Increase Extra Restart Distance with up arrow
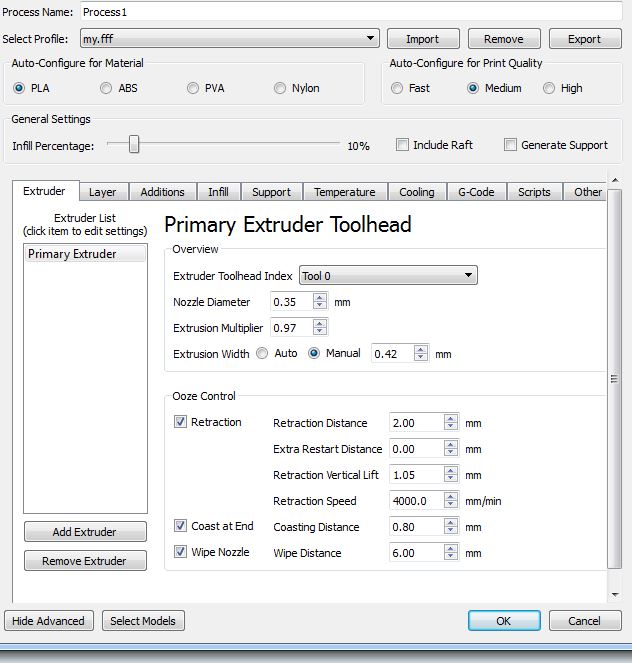 [451, 445]
